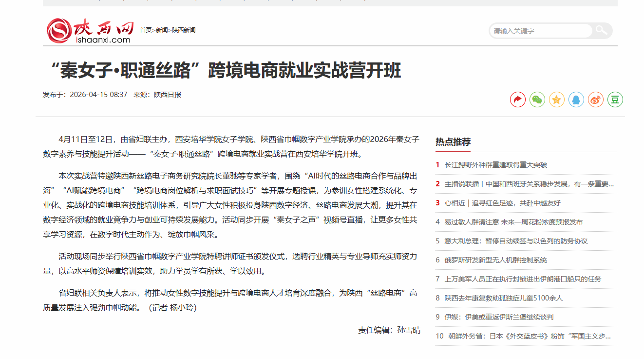The width and height of the screenshot is (644, 359).
Task: Open headline about 长江鲟野外种群重建
Action: 495,165
